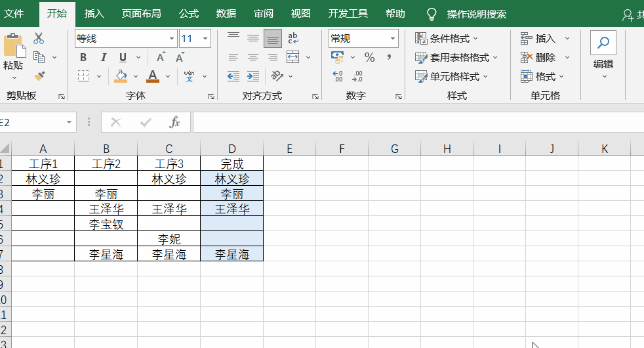Increase decimal places

pyautogui.click(x=338, y=76)
